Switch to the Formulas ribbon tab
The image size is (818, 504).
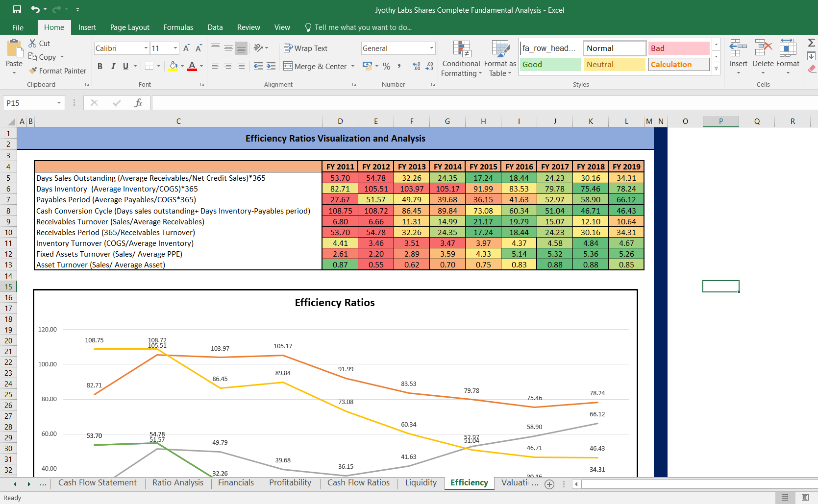point(178,27)
